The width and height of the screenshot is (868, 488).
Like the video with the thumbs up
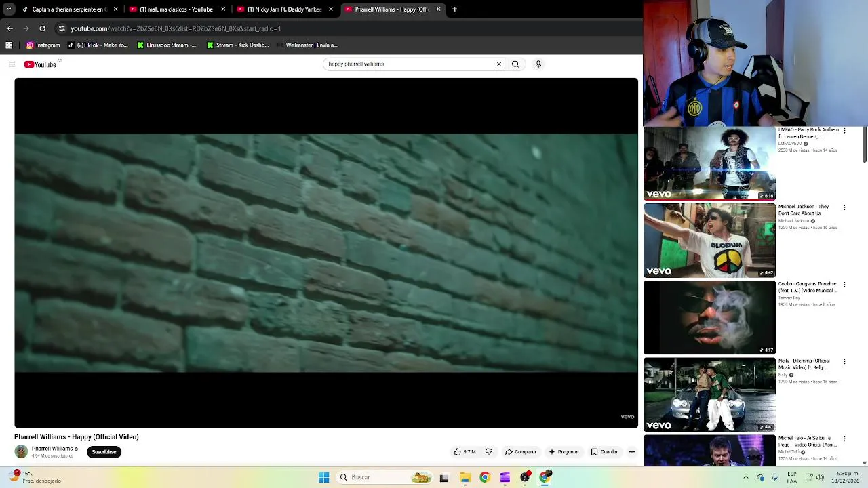465,452
